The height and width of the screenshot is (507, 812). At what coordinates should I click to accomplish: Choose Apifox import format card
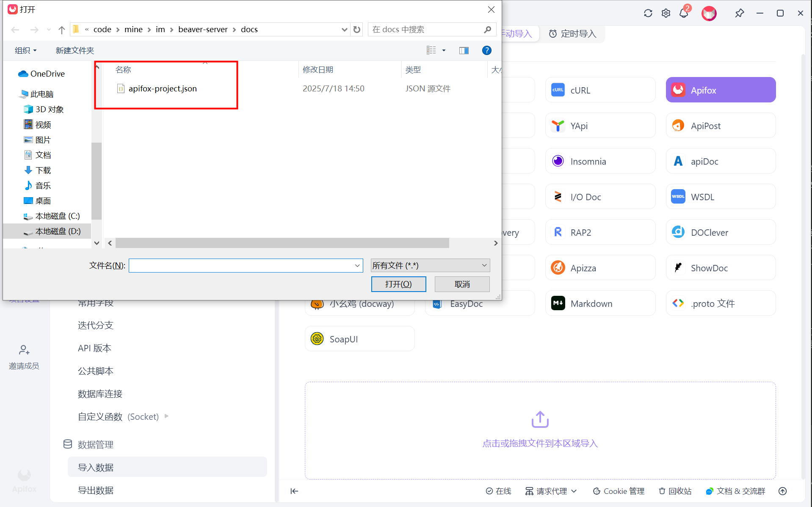[x=721, y=90]
